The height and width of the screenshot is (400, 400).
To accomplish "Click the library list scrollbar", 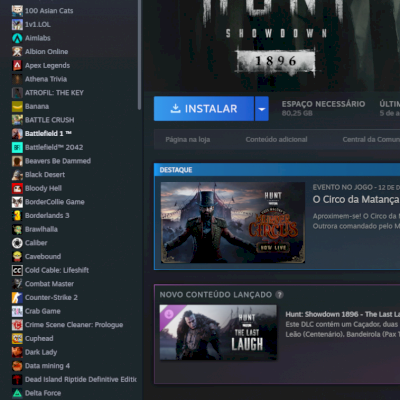I will [139, 55].
